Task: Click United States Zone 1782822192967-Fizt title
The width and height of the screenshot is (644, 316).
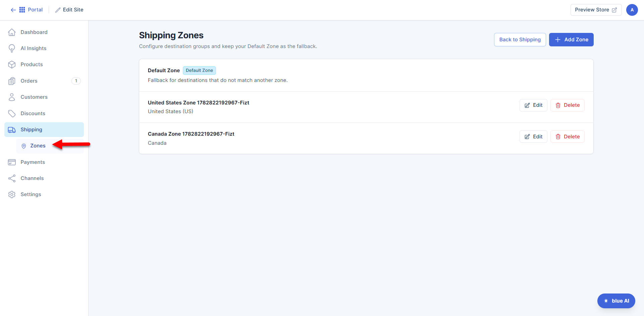Action: [199, 103]
